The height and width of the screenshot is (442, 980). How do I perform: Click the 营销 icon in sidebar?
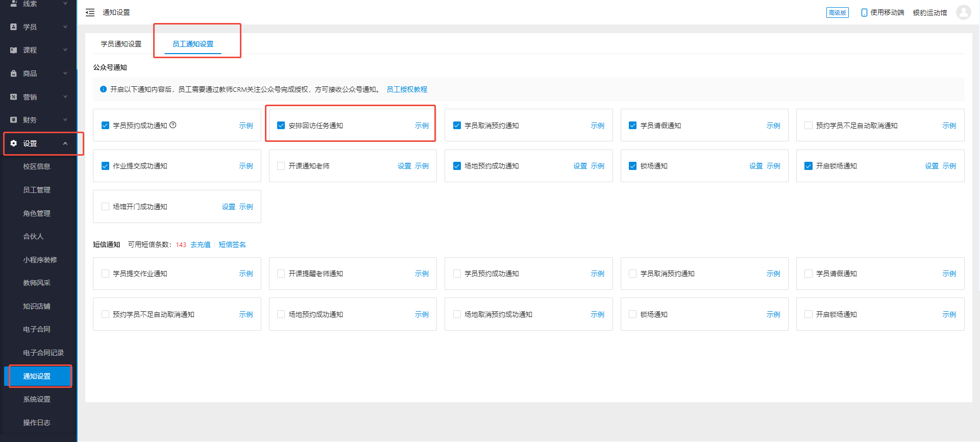click(x=14, y=97)
